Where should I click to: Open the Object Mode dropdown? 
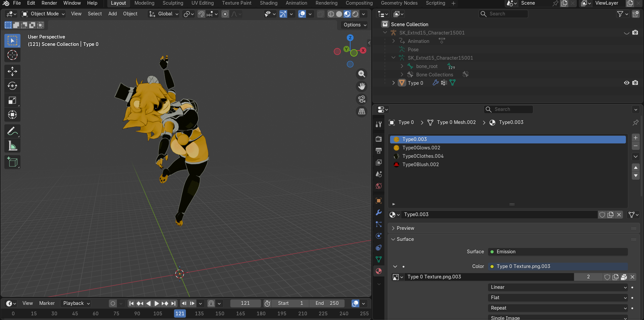43,14
